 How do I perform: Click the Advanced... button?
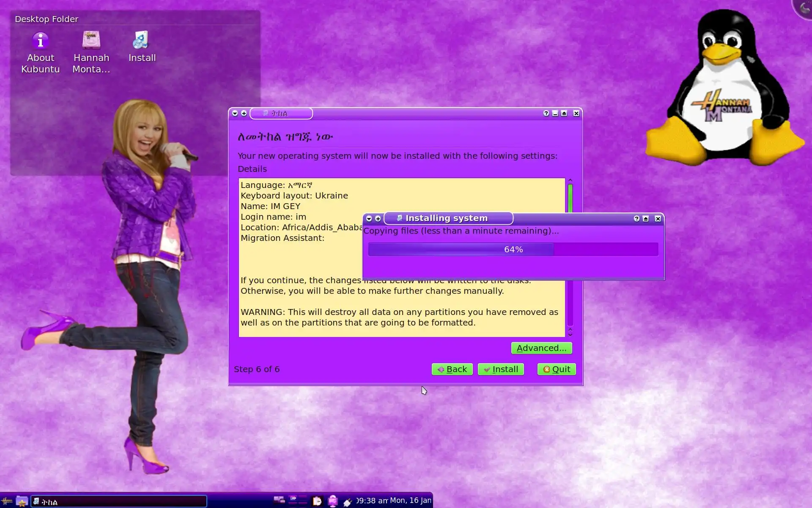point(541,348)
